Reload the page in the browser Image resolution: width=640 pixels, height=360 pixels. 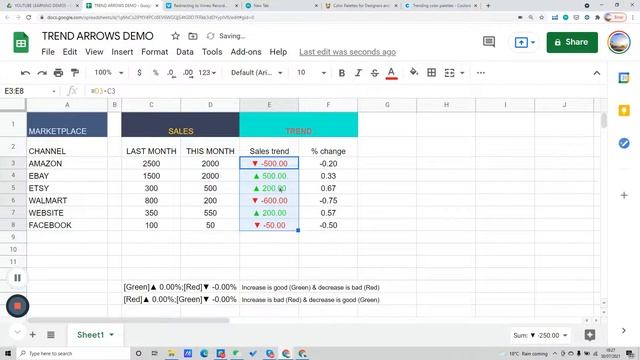point(29,18)
